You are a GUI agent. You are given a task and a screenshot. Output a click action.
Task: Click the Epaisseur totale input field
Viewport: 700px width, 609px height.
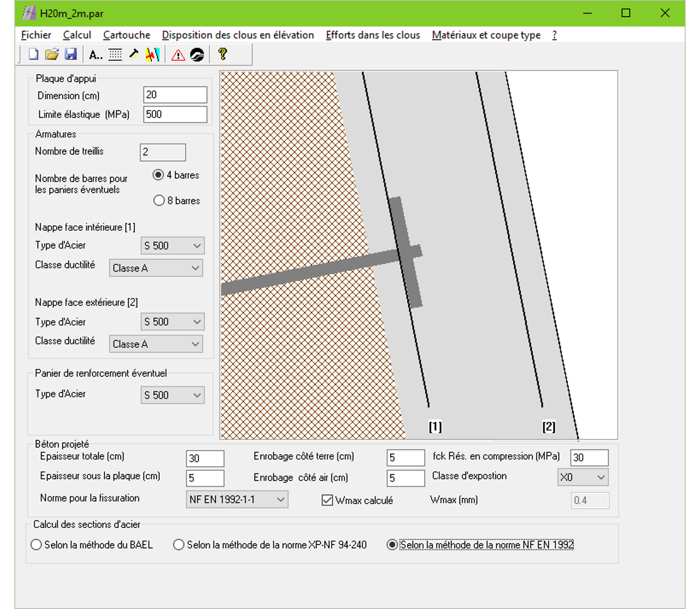coord(205,458)
